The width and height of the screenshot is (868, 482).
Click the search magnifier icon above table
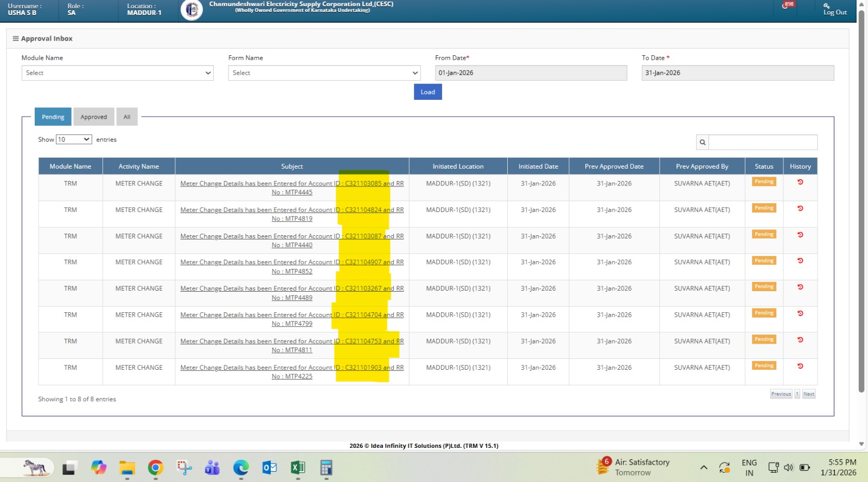(703, 142)
